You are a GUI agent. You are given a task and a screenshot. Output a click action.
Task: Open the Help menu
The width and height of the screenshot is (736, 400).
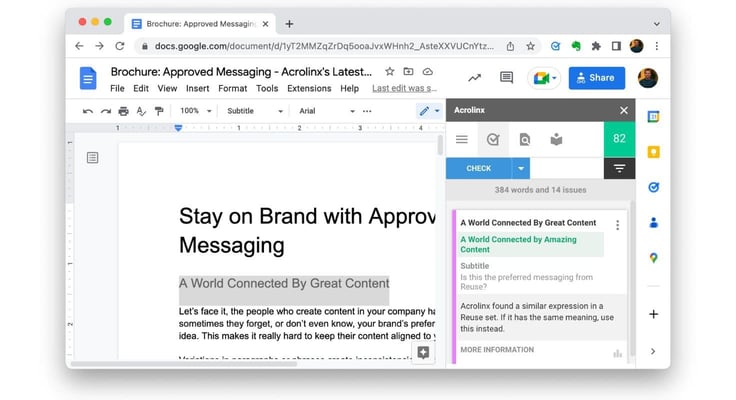349,88
